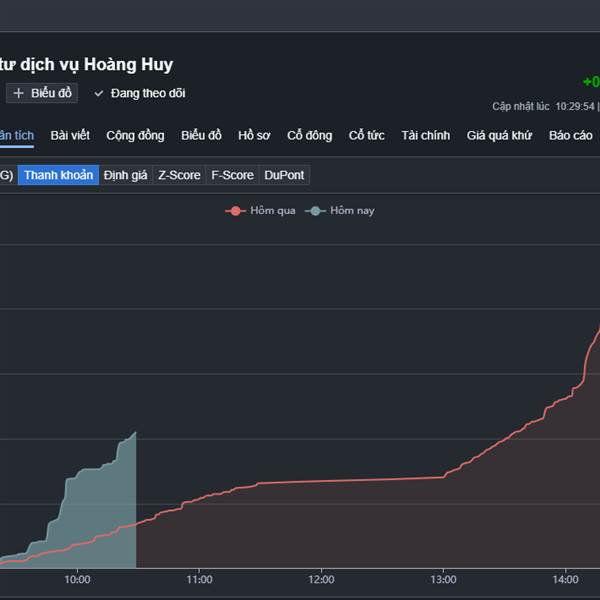This screenshot has height=600, width=600.
Task: Display the DuPont analysis
Action: (284, 175)
